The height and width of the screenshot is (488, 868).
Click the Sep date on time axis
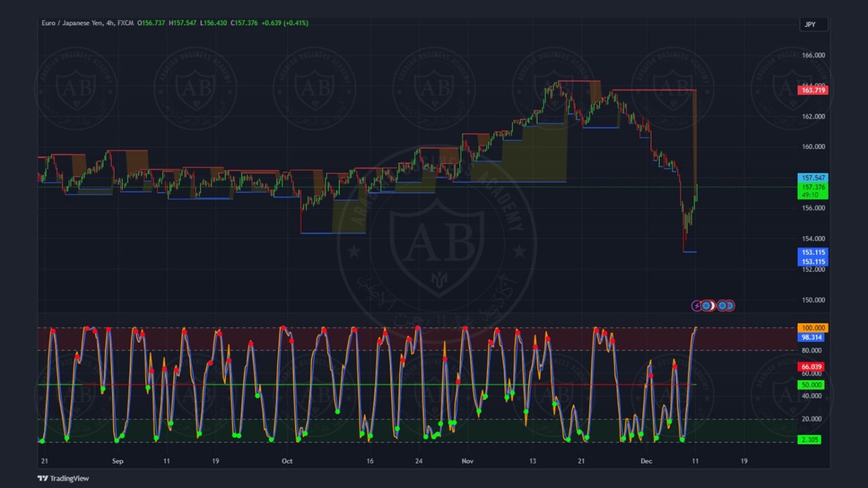117,461
